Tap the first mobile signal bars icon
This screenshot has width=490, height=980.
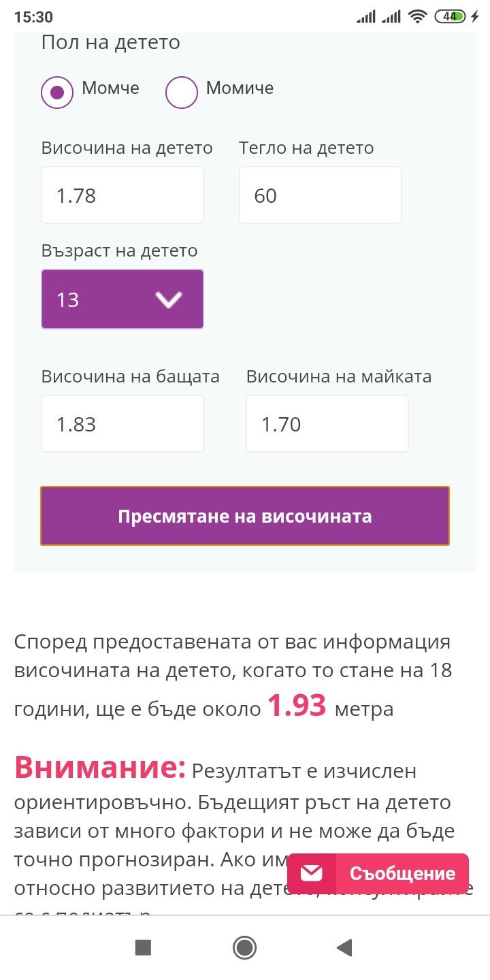point(366,16)
